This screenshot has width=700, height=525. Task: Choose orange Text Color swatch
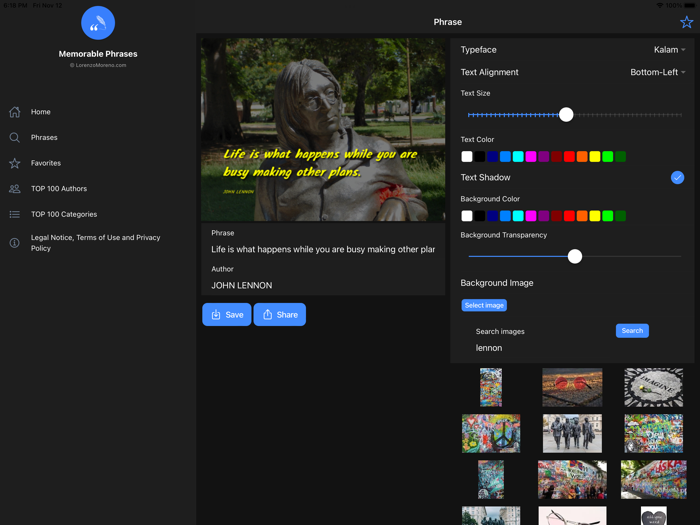[x=582, y=157]
